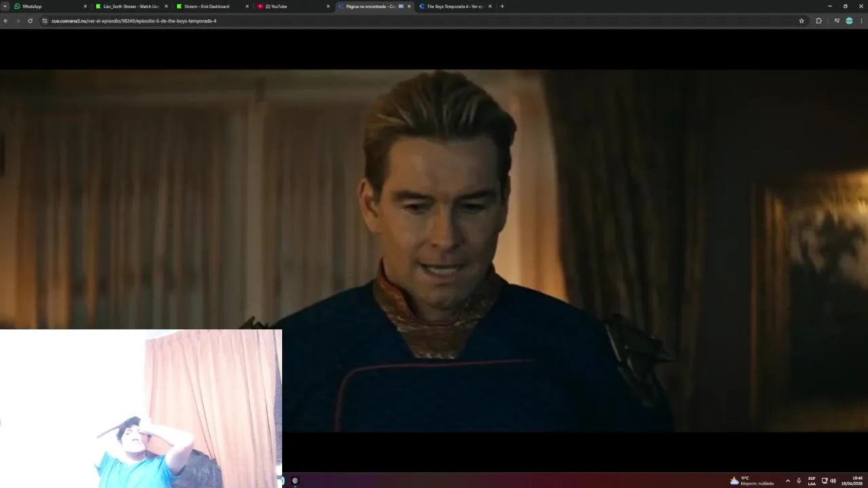The width and height of the screenshot is (868, 488).
Task: Open a new browser tab
Action: tap(502, 6)
